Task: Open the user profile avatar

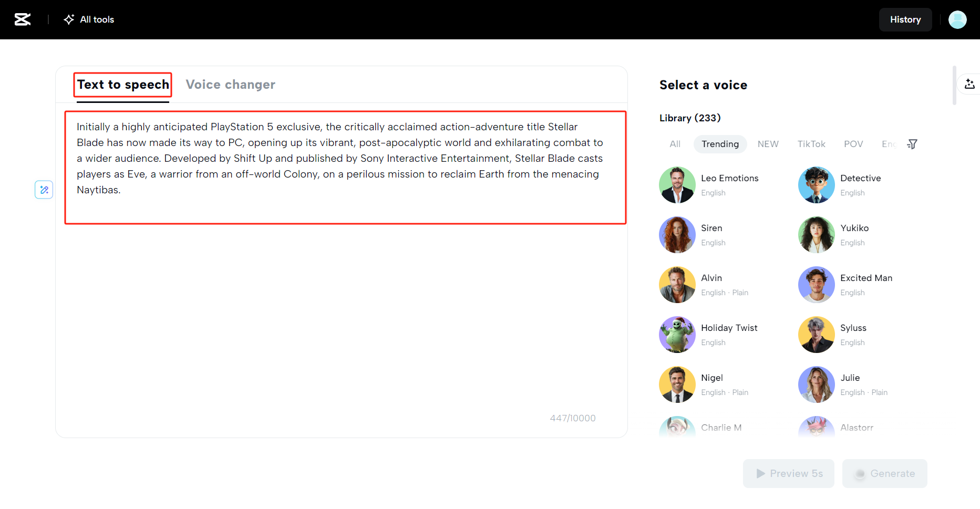Action: (x=957, y=19)
